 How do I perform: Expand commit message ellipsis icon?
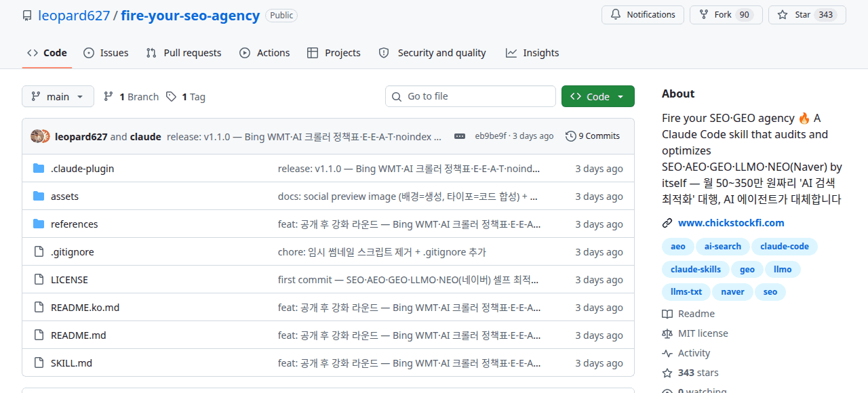pos(460,136)
